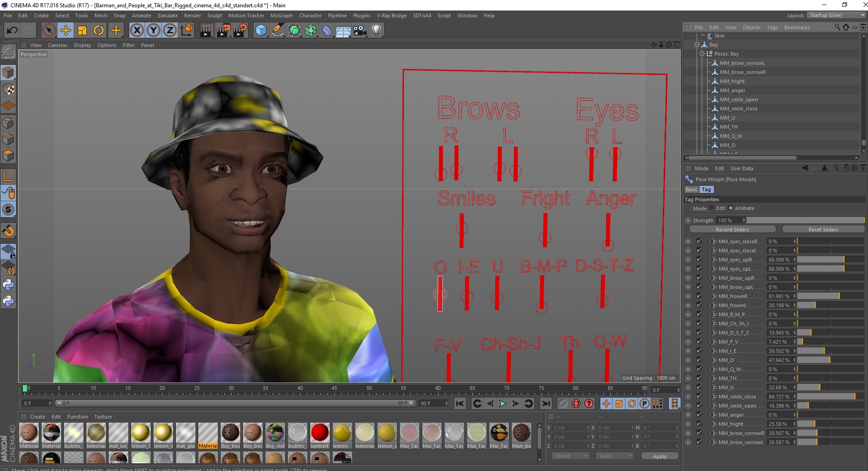
Task: Toggle X axis lock
Action: click(137, 31)
